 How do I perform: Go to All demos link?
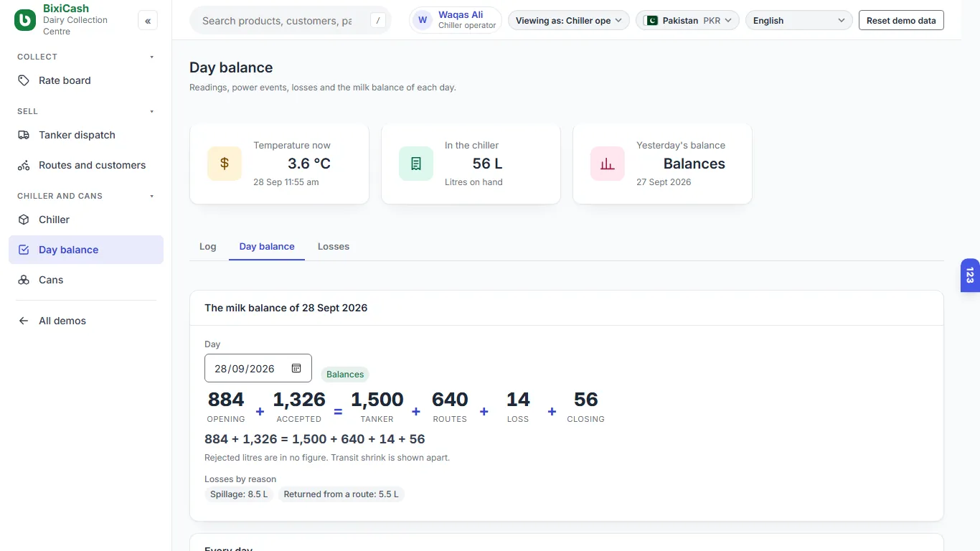coord(86,321)
